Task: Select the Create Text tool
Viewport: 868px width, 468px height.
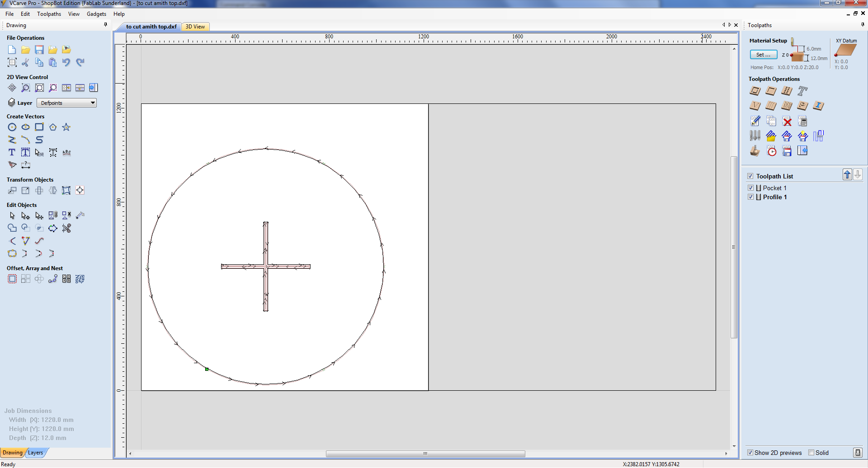Action: (x=12, y=152)
